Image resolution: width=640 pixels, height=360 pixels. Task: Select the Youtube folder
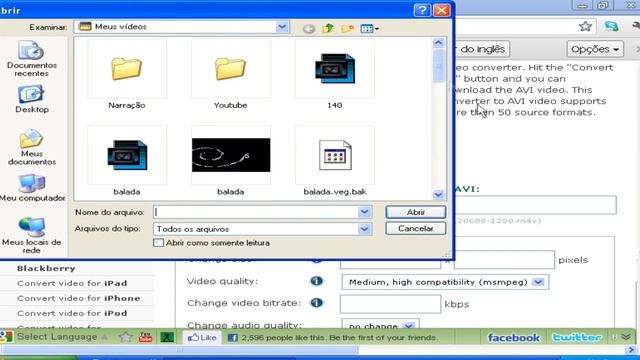pyautogui.click(x=231, y=74)
